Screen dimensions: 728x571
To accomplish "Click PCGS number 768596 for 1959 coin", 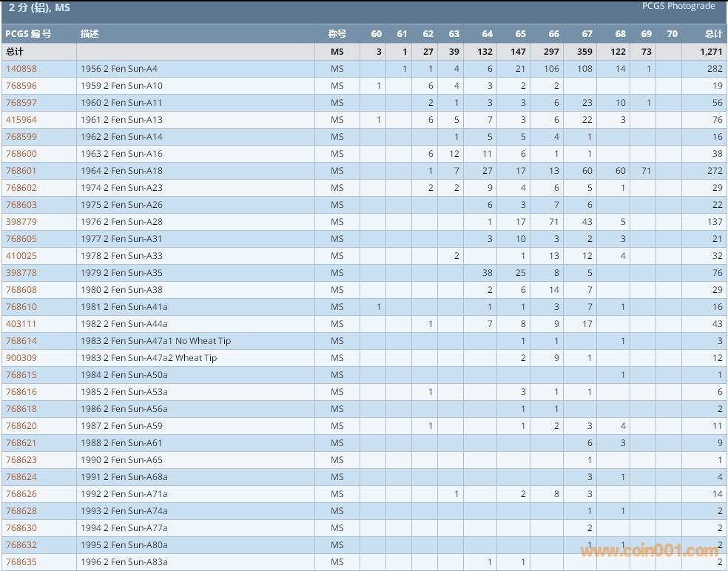I will click(x=21, y=86).
